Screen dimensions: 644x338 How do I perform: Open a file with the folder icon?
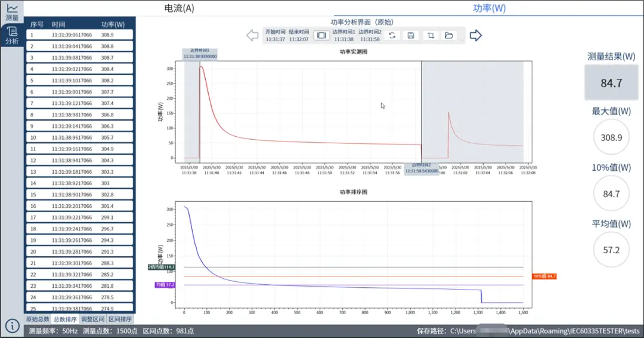(449, 35)
